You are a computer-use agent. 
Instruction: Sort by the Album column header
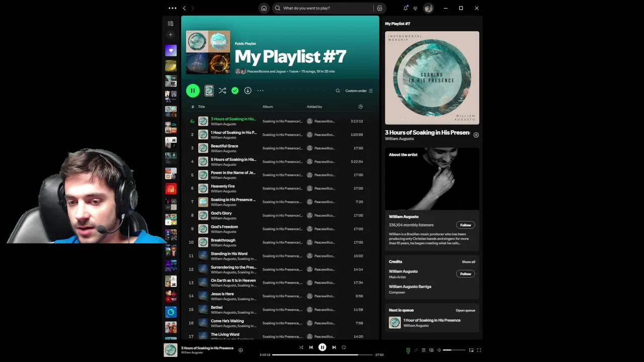click(268, 107)
